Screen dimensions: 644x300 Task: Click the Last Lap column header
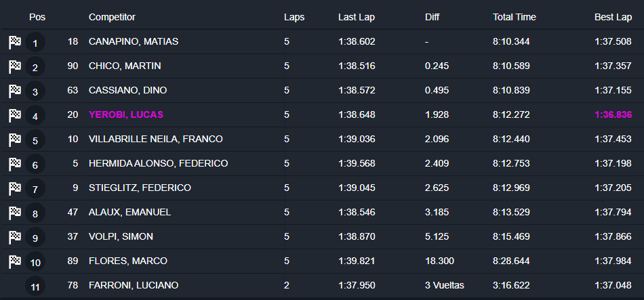(x=356, y=17)
